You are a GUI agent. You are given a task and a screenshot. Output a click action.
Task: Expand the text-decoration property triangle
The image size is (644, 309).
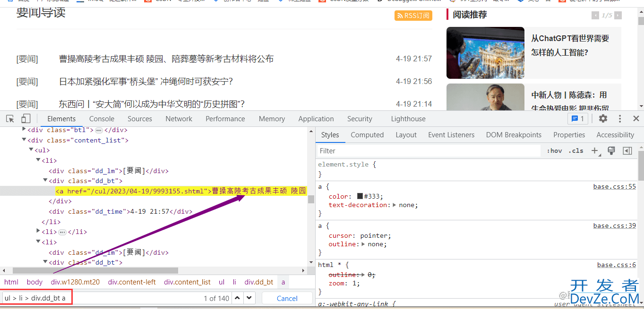pos(395,205)
